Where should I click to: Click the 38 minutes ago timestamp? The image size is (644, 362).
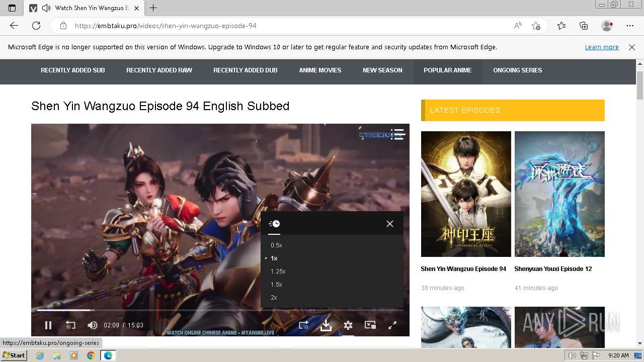443,288
